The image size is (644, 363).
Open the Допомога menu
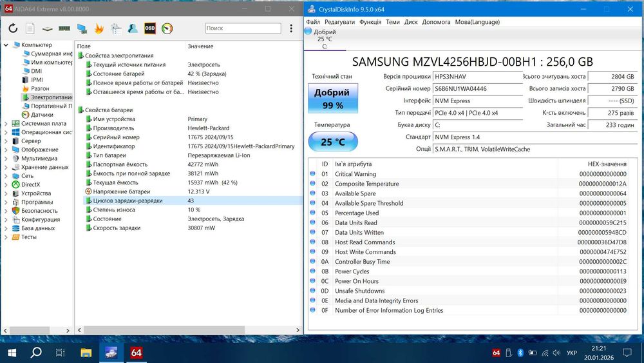[x=436, y=22]
